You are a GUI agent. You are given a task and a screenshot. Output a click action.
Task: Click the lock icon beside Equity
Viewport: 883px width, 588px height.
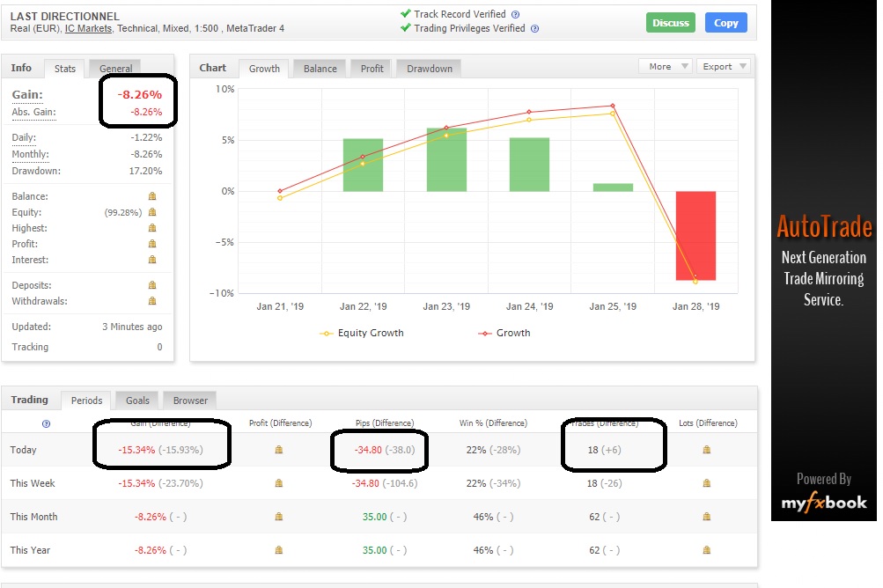[x=152, y=212]
